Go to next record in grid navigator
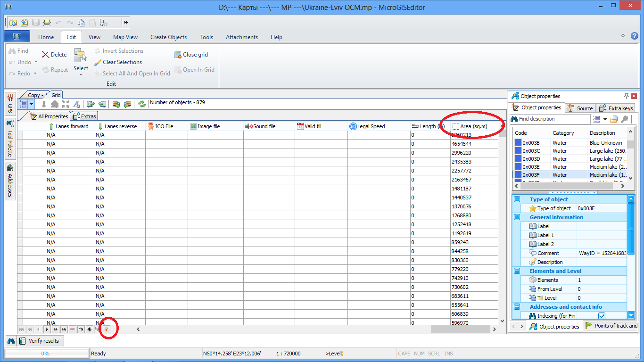Viewport: 644px width, 362px height. (x=47, y=329)
